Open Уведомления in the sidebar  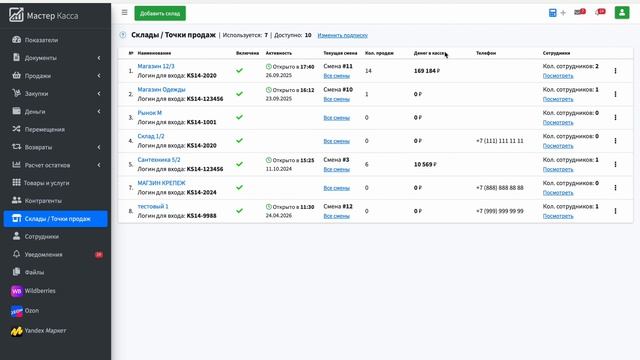tap(56, 254)
